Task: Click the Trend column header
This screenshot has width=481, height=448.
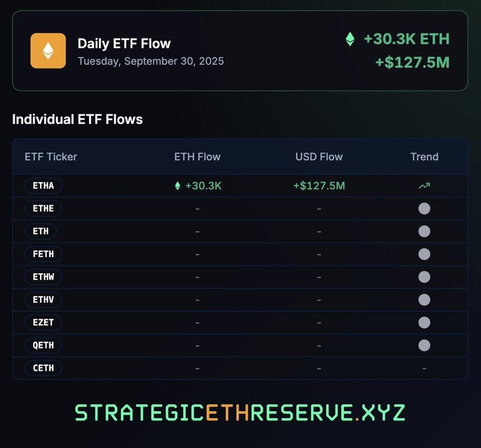Action: pyautogui.click(x=424, y=157)
